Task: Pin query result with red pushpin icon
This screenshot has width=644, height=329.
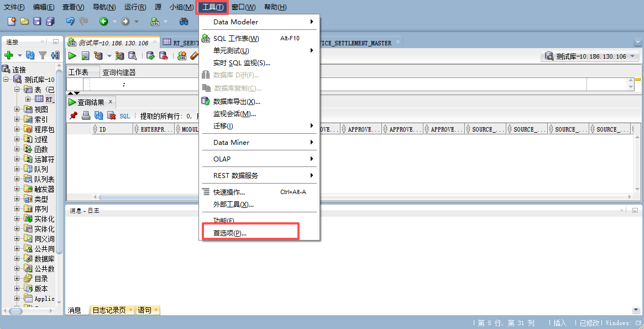Action: (x=74, y=116)
